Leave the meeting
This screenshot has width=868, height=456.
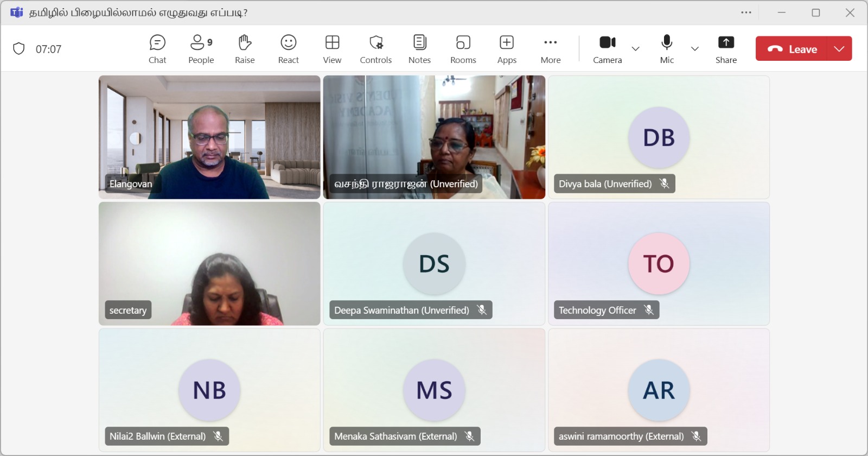792,49
